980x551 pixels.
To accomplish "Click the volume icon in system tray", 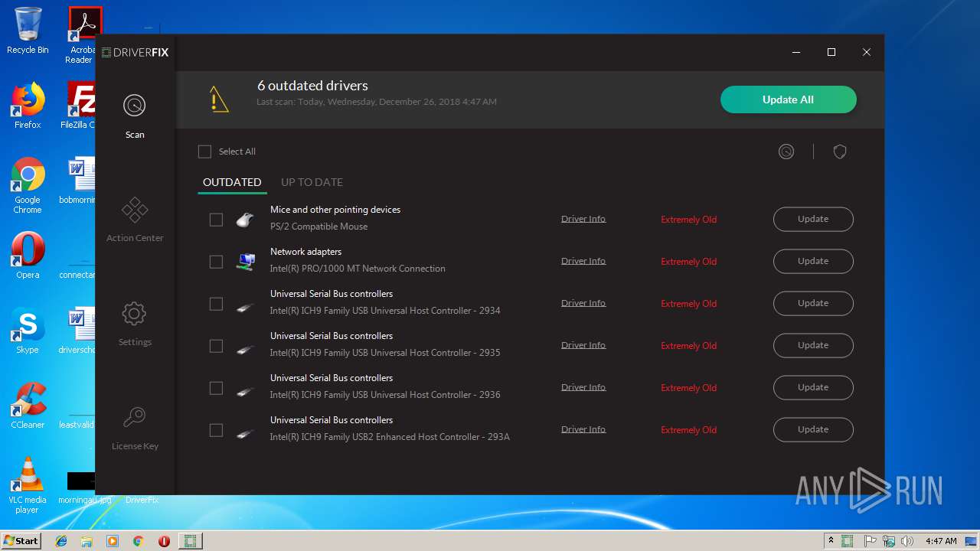I will [x=907, y=541].
